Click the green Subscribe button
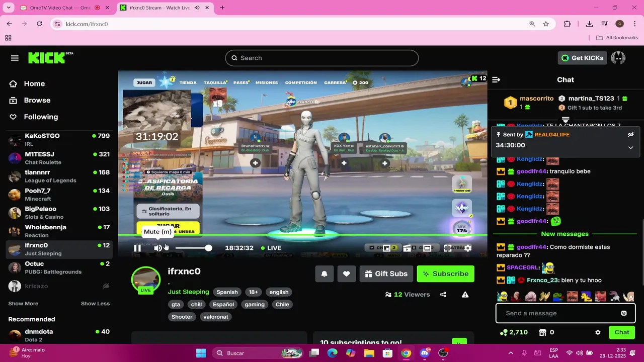 coord(445,274)
